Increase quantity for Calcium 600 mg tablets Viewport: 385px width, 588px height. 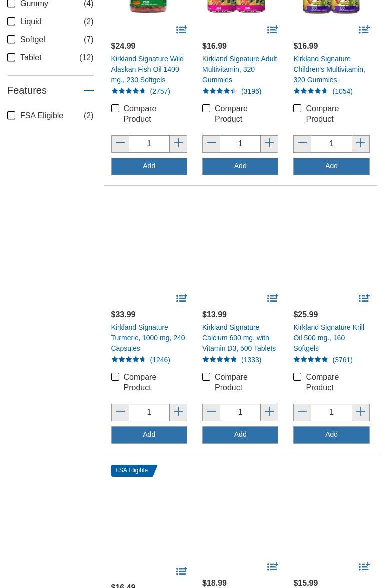click(269, 412)
